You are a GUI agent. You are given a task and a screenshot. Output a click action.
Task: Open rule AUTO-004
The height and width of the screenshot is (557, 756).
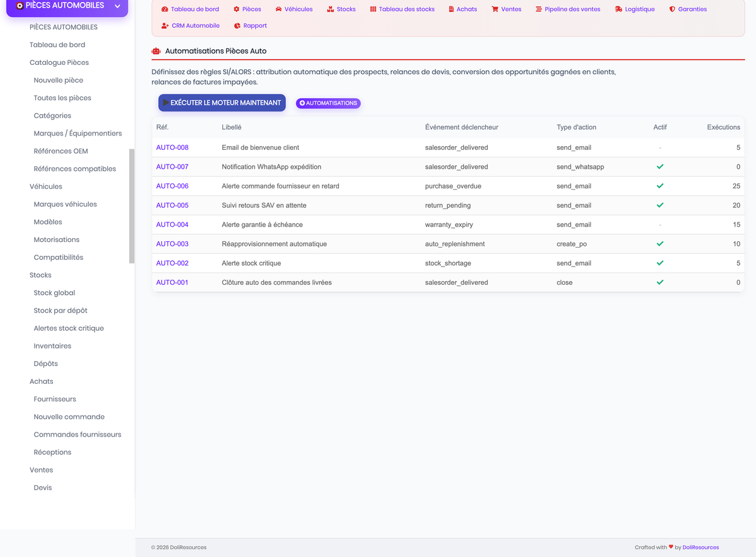coord(172,224)
